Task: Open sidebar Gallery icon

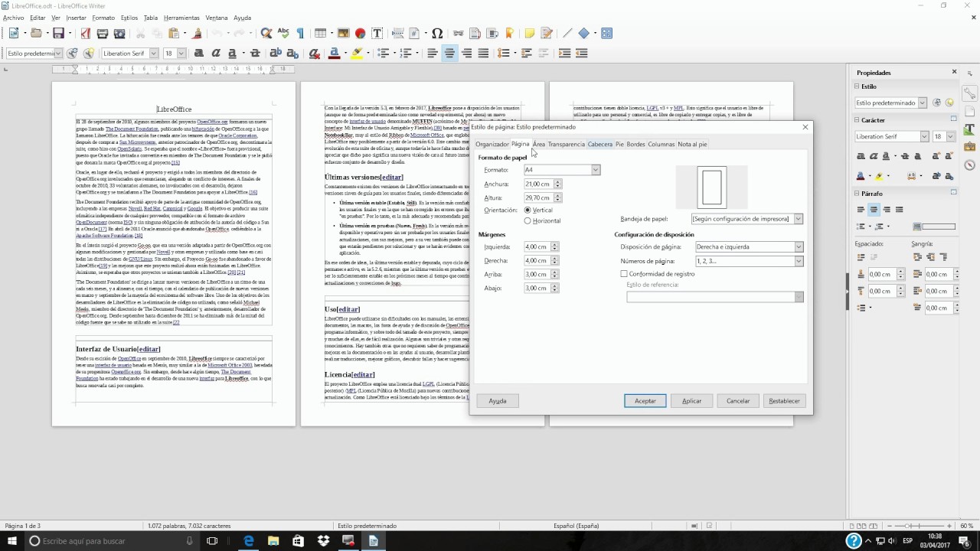Action: (x=969, y=147)
